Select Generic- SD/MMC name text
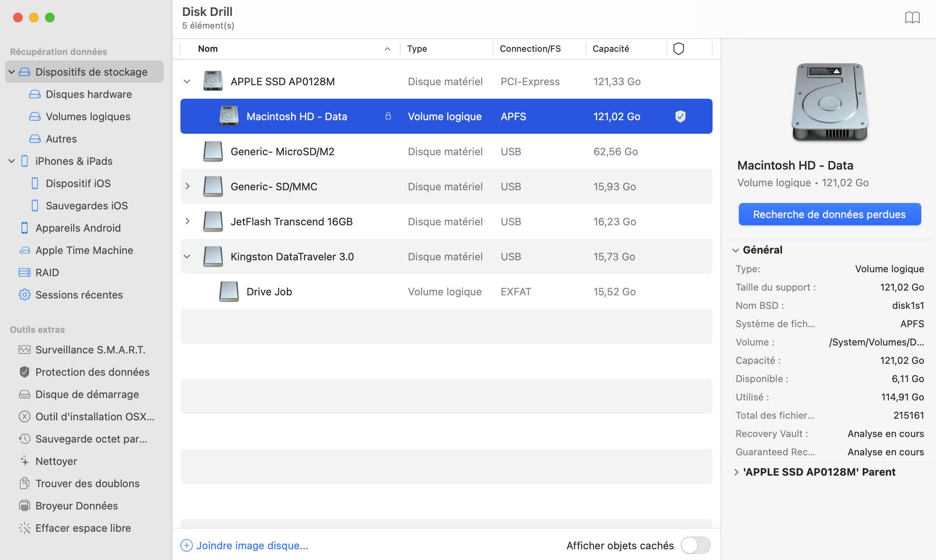 [274, 186]
